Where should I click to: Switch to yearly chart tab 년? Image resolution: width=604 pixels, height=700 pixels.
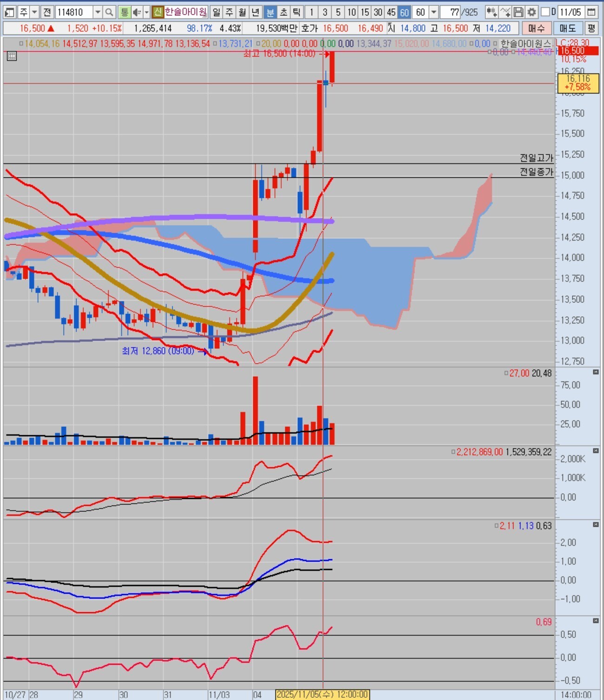pyautogui.click(x=256, y=12)
